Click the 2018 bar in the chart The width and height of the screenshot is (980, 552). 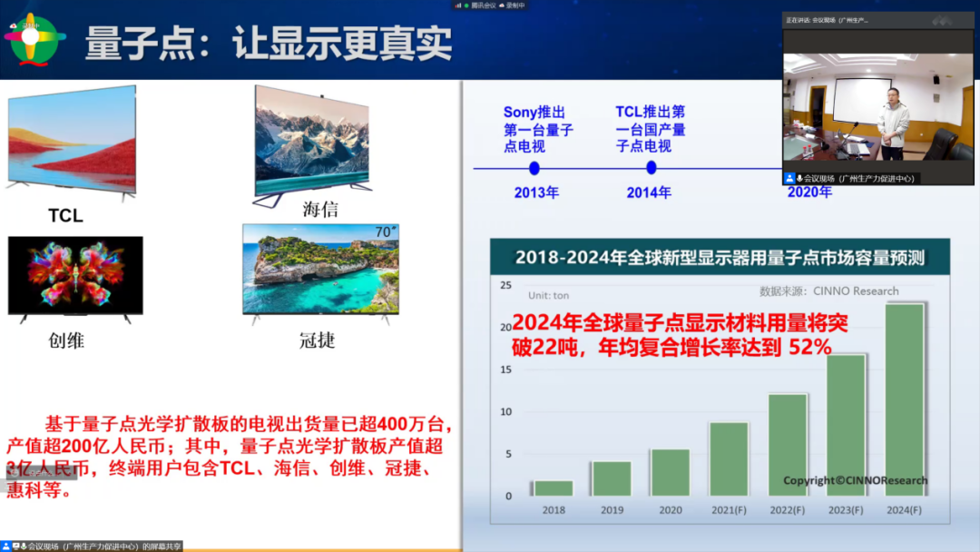point(554,488)
